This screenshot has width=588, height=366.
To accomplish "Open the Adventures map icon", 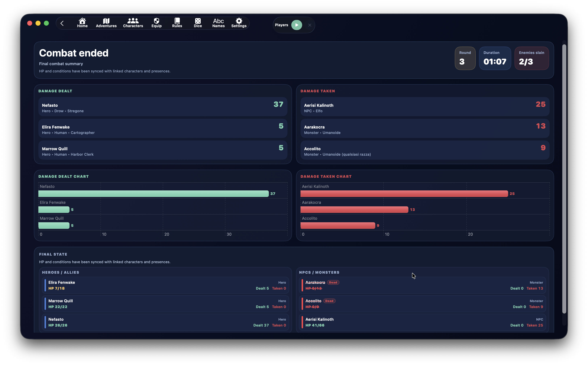I will (106, 23).
